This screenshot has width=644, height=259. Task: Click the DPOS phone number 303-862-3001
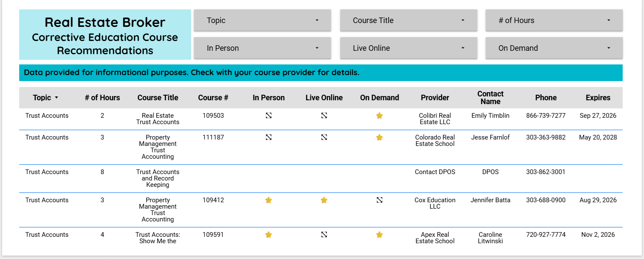click(x=546, y=172)
